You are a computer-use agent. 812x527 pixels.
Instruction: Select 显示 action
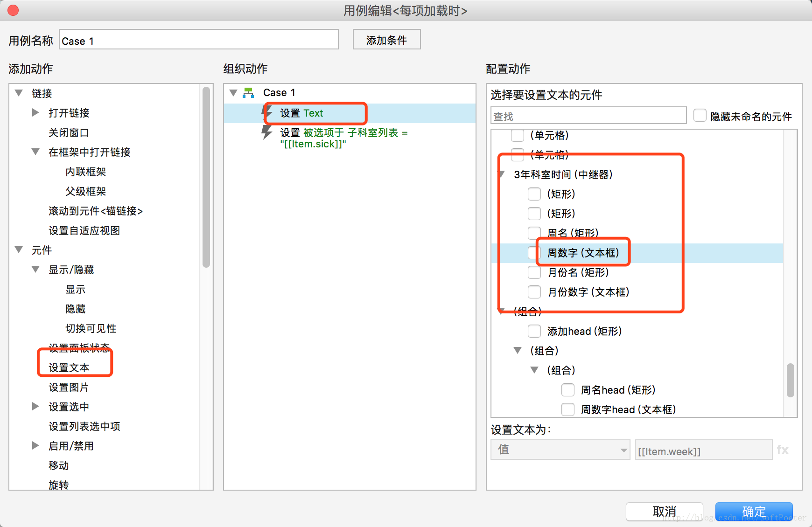pyautogui.click(x=76, y=289)
